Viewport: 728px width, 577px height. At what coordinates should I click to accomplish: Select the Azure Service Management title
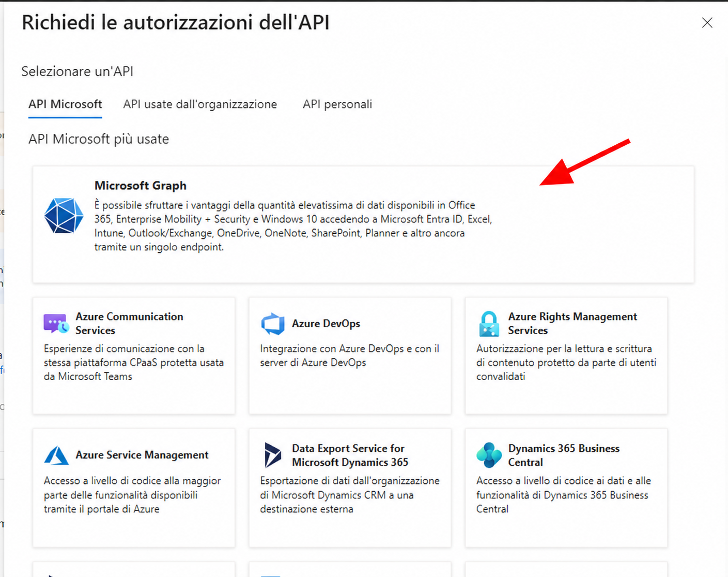pyautogui.click(x=142, y=455)
